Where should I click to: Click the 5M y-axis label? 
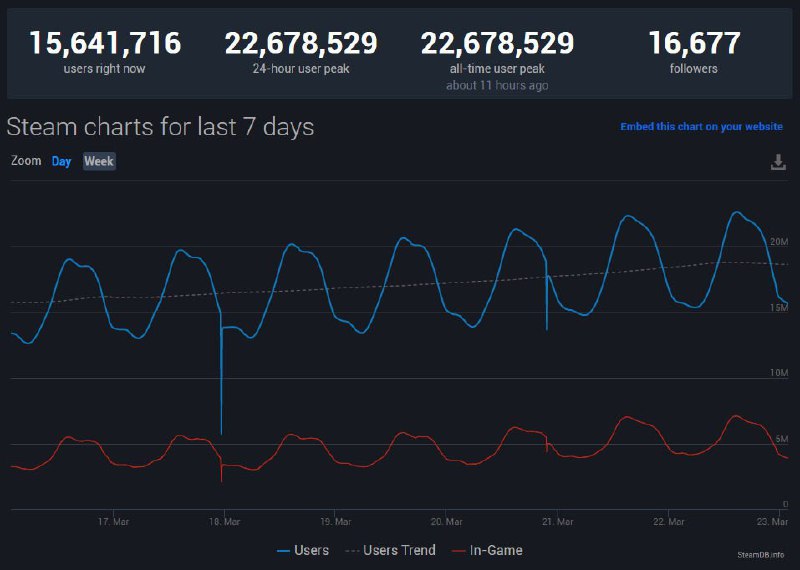click(782, 439)
